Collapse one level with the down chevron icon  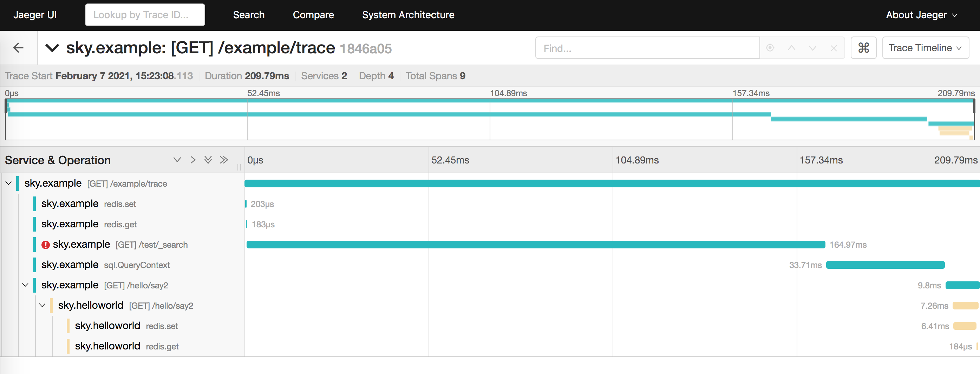click(177, 160)
